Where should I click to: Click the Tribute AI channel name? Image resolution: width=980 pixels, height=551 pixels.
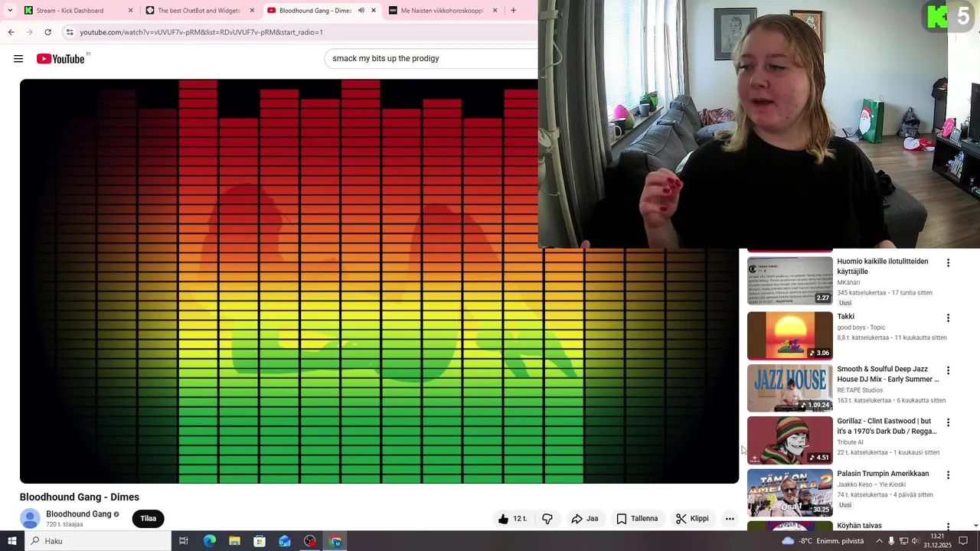pos(850,442)
